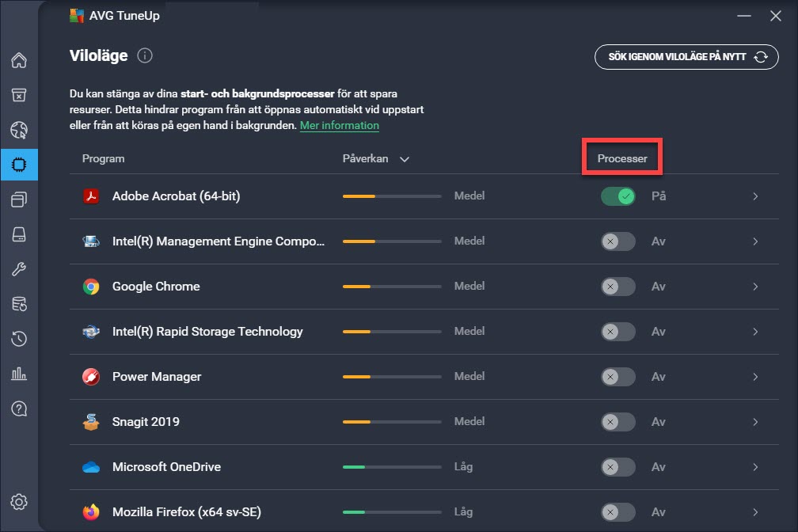Minimize the AVG TuneUp window
Viewport: 798px width, 532px height.
(x=744, y=16)
